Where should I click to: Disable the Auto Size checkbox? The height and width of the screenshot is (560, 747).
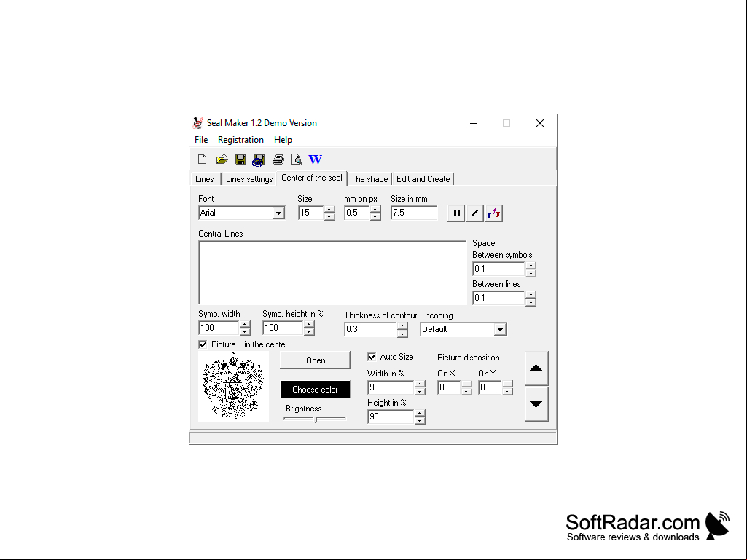tap(372, 357)
